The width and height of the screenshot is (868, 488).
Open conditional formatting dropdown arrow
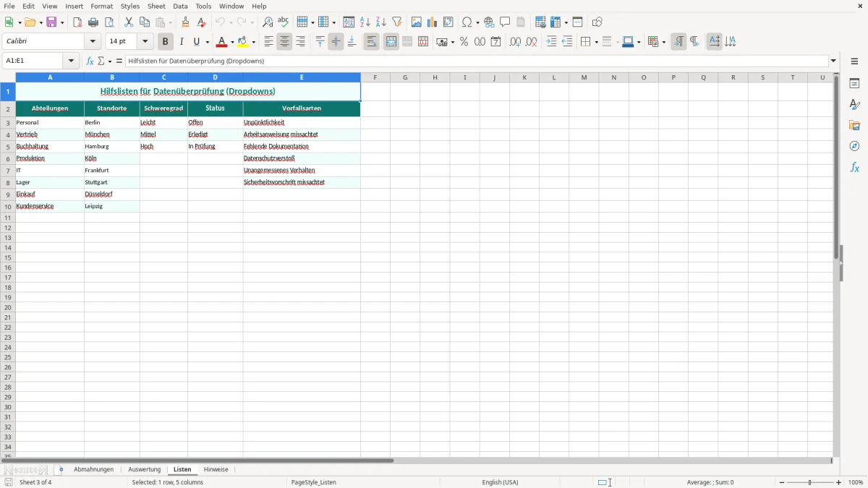pyautogui.click(x=663, y=42)
